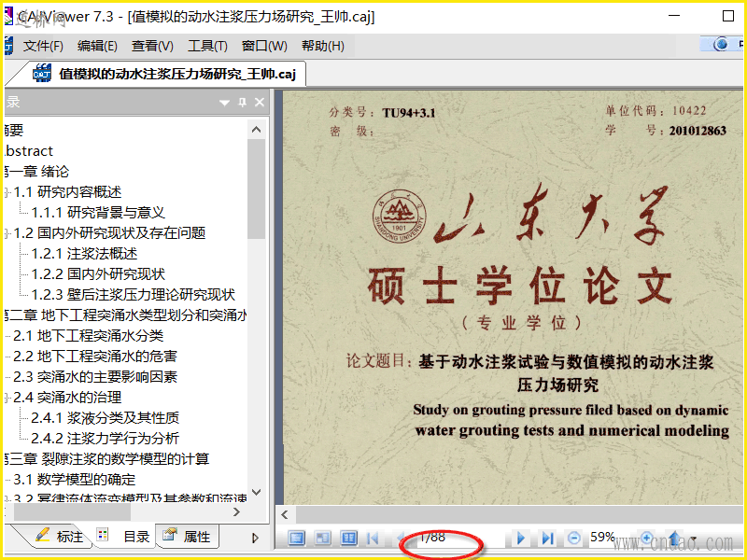Click the single page layout icon
The image size is (747, 560).
[297, 539]
